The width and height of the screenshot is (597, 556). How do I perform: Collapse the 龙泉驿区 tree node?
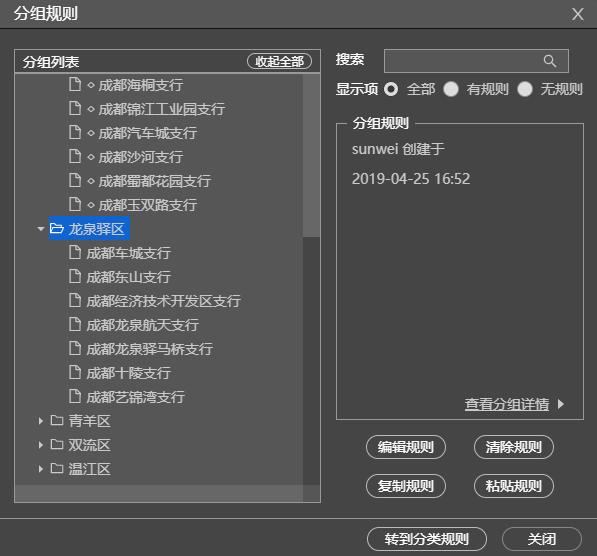click(41, 229)
